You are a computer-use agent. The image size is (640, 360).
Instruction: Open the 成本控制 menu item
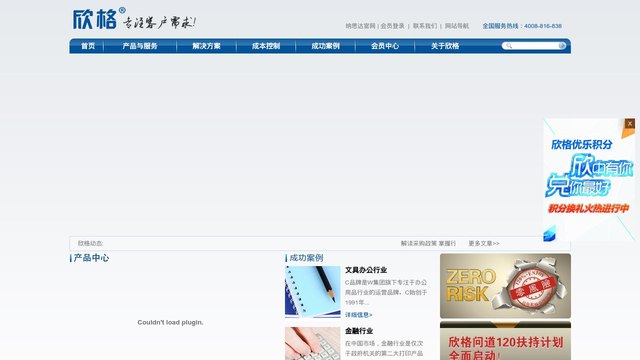pyautogui.click(x=266, y=46)
